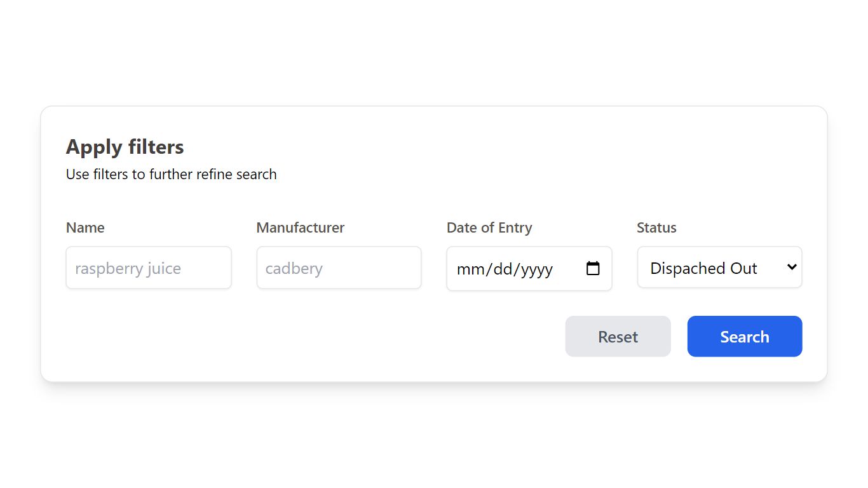The image size is (868, 488).
Task: Click the cadbery placeholder field
Action: click(339, 268)
